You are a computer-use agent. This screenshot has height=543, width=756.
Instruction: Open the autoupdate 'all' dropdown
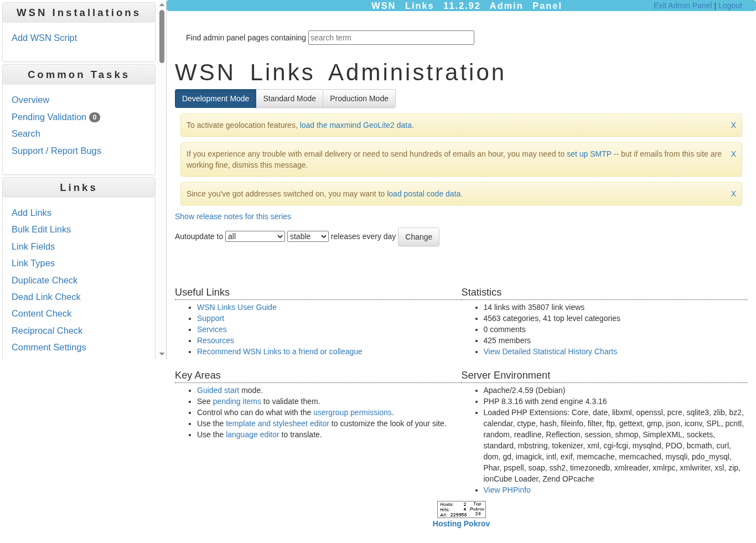(x=255, y=236)
